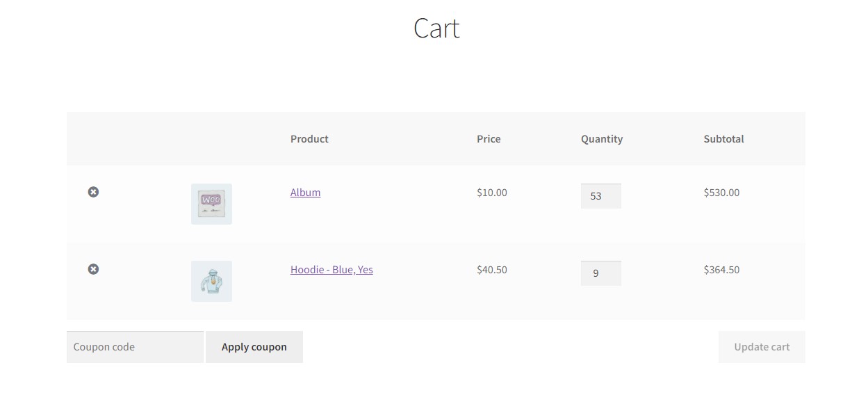This screenshot has width=868, height=404.
Task: Click the Quantity column header
Action: 602,138
